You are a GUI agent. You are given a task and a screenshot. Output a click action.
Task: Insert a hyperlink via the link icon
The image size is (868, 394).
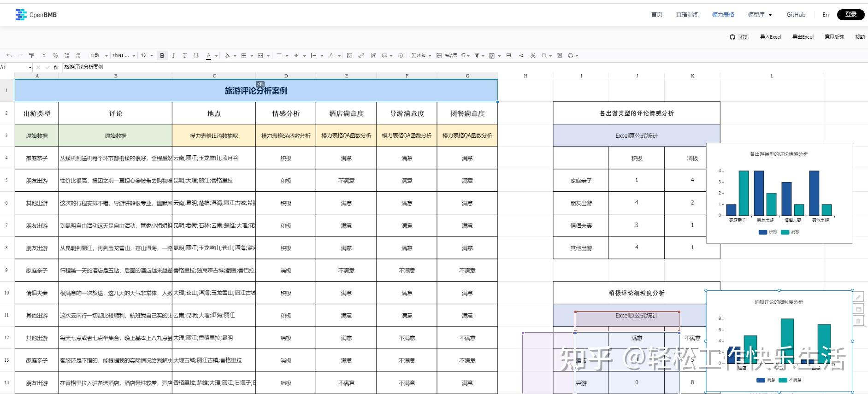click(x=361, y=55)
